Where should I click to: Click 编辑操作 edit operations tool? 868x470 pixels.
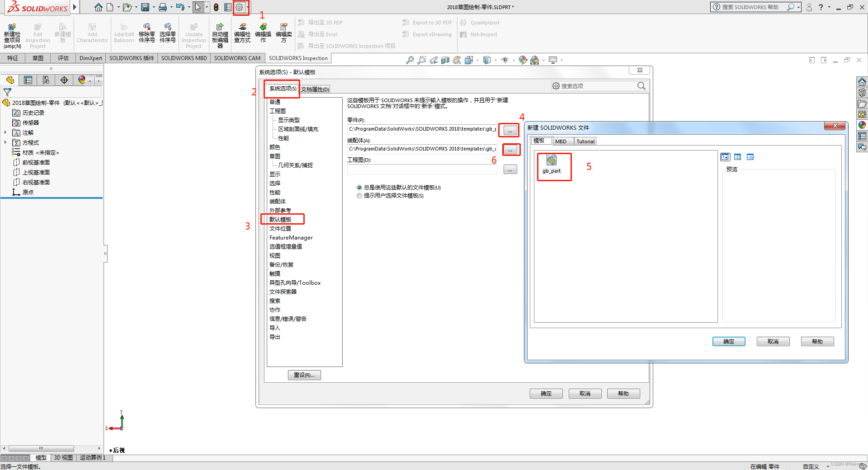click(x=263, y=33)
